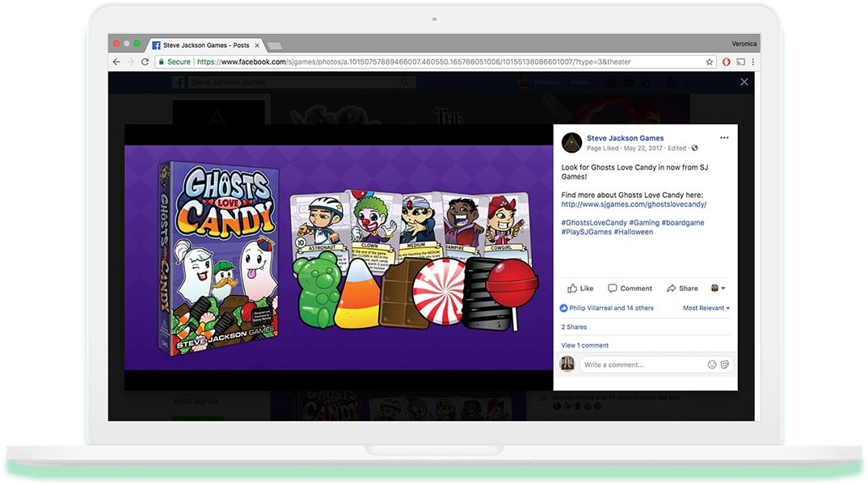
Task: Insert an emoji in the comment box
Action: tap(712, 364)
